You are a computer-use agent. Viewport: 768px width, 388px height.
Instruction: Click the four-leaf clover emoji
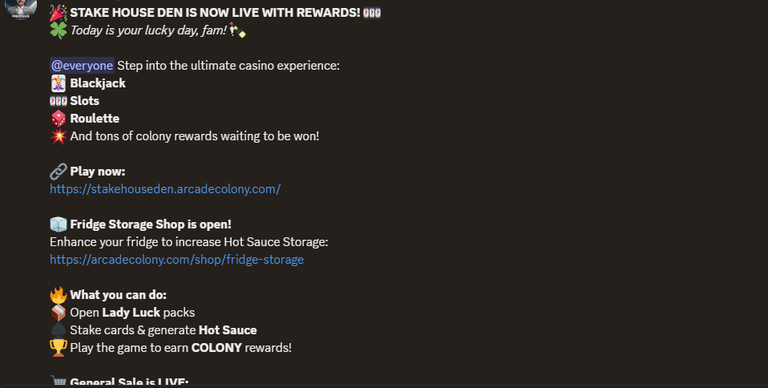(58, 30)
